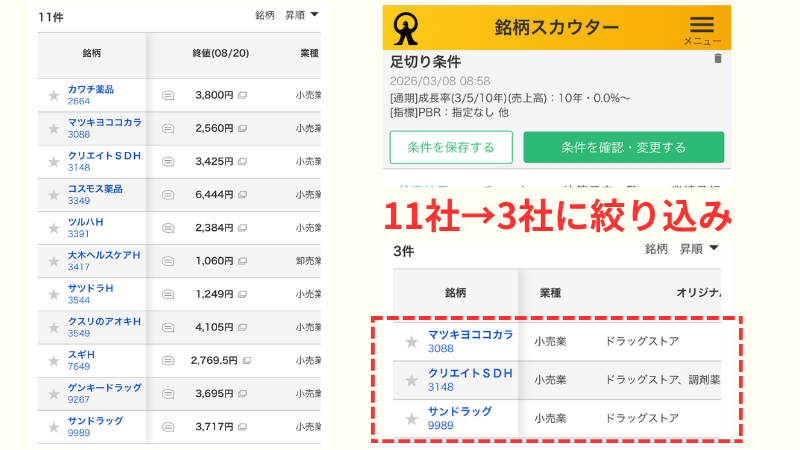Toggle favorite star for ツルハH

coord(54,228)
